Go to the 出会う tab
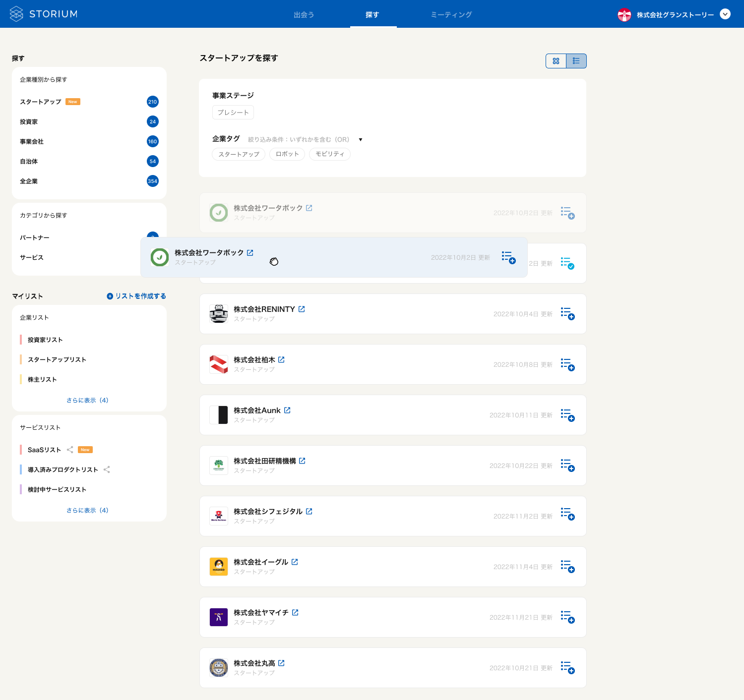The image size is (744, 700). pos(304,15)
